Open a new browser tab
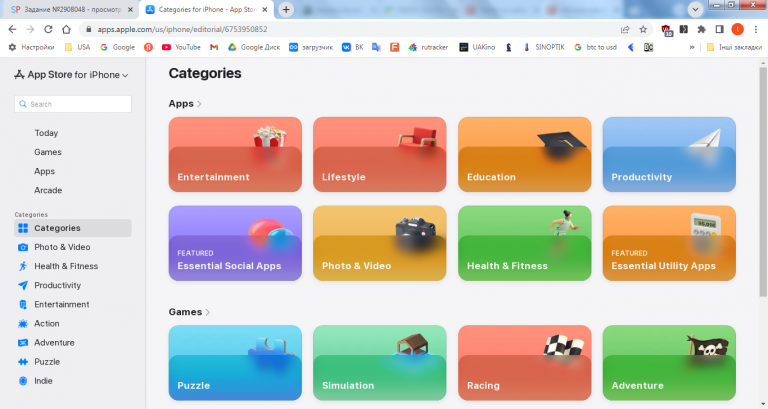Viewport: 768px width, 409px height. (286, 9)
